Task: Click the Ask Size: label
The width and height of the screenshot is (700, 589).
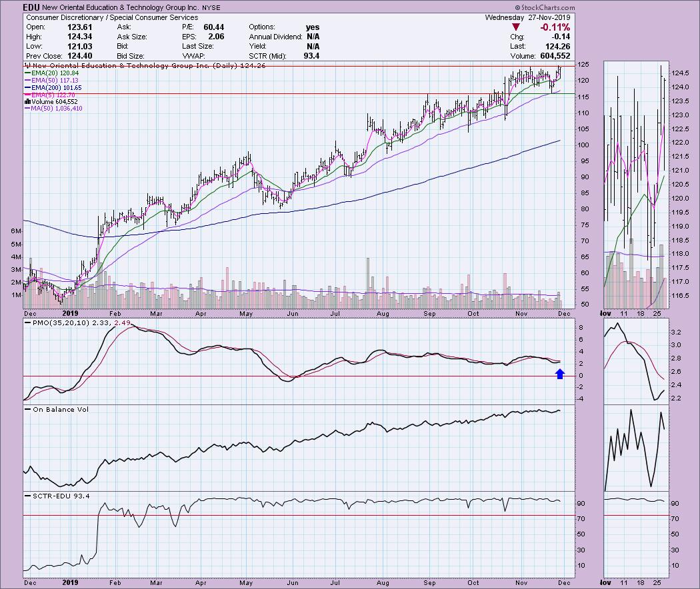Action: coord(132,37)
